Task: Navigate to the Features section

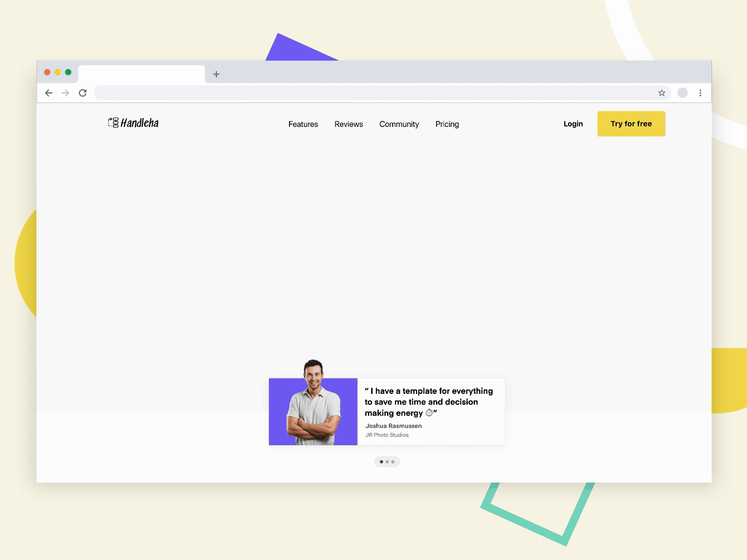Action: (303, 124)
